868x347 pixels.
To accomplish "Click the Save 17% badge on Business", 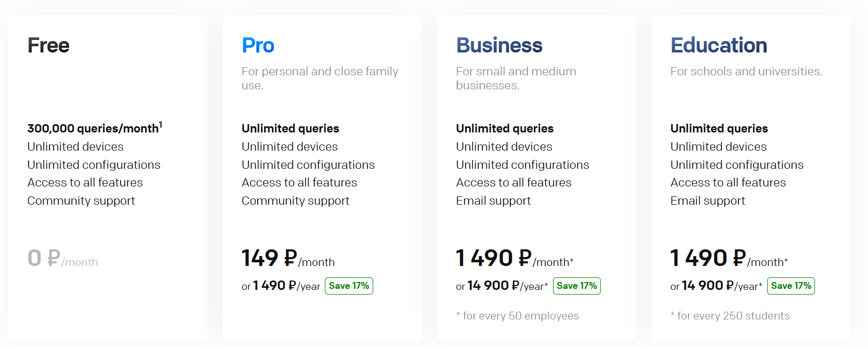I will 576,286.
